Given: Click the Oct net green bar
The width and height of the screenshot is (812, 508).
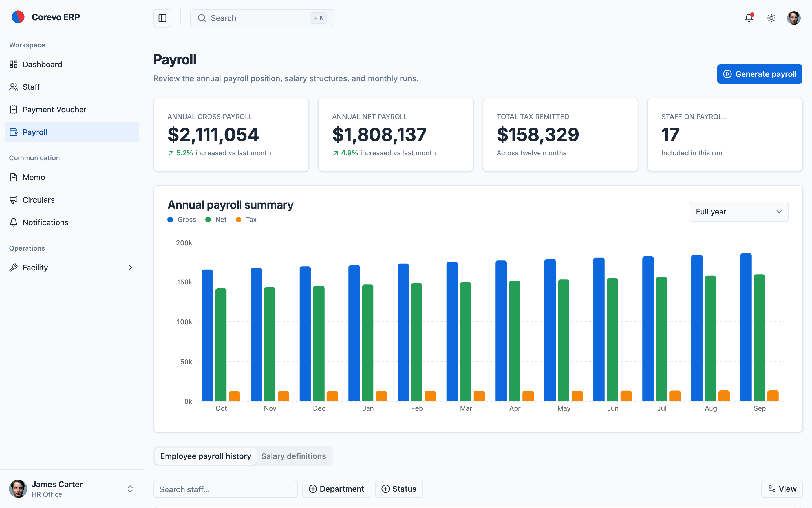Looking at the screenshot, I should pos(221,345).
